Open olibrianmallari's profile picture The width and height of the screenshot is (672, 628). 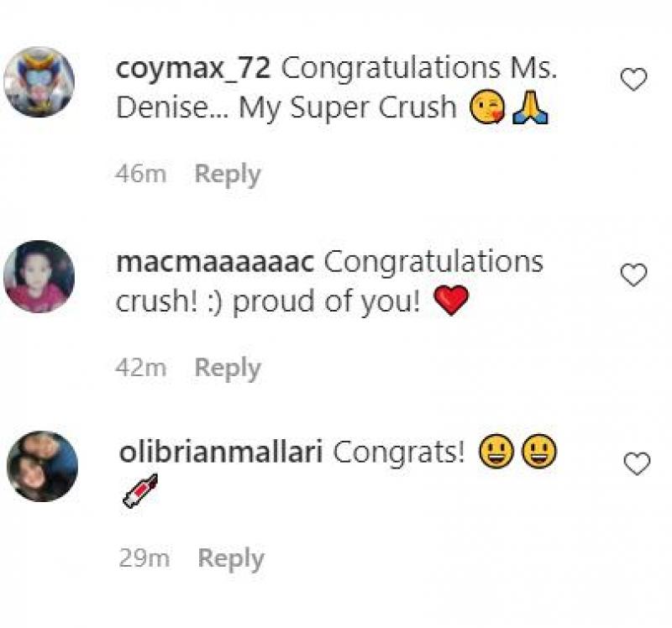tap(42, 467)
